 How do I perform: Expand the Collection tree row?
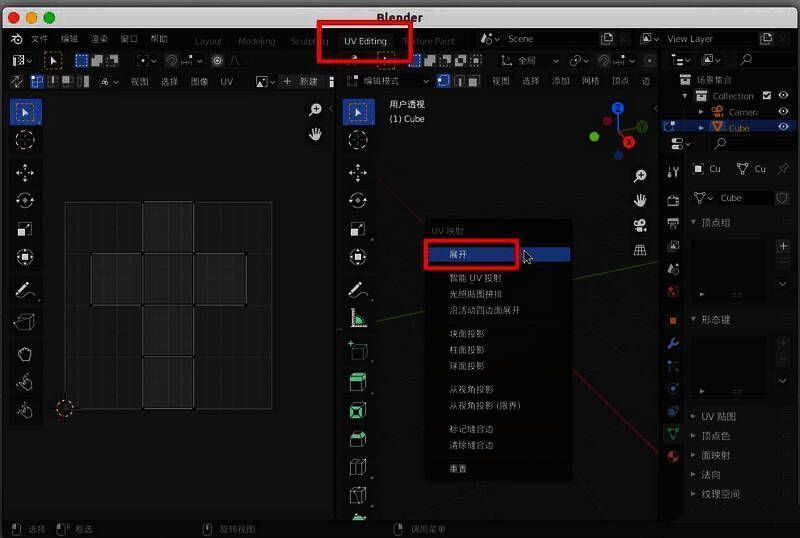(685, 96)
